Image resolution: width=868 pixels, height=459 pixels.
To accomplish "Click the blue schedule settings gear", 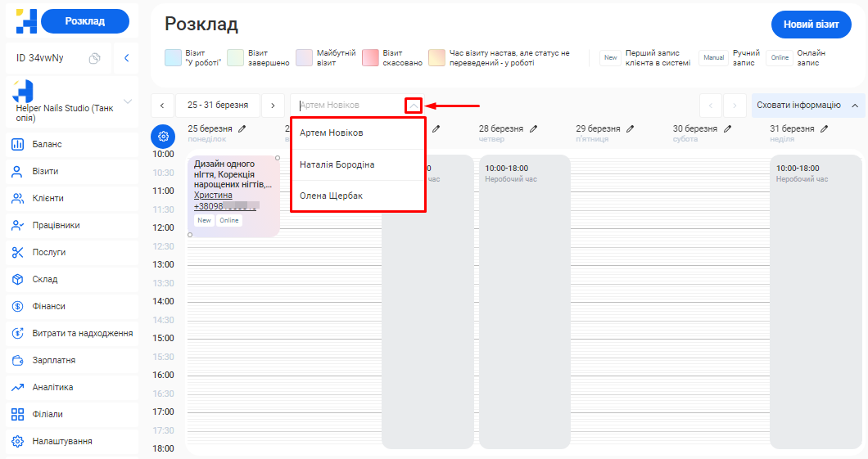I will pyautogui.click(x=163, y=136).
